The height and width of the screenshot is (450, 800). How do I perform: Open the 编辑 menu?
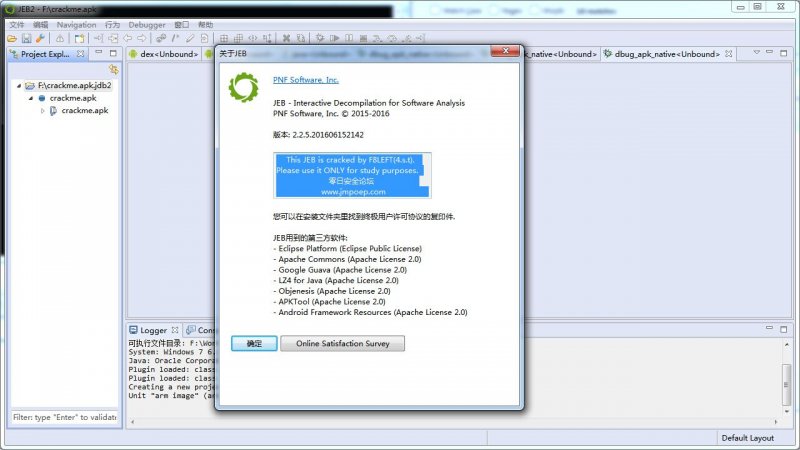click(x=40, y=24)
